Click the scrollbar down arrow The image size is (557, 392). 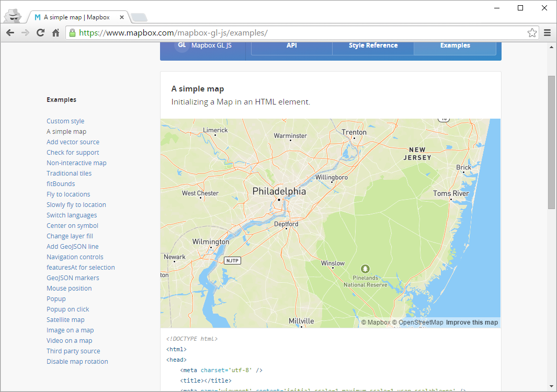(551, 386)
